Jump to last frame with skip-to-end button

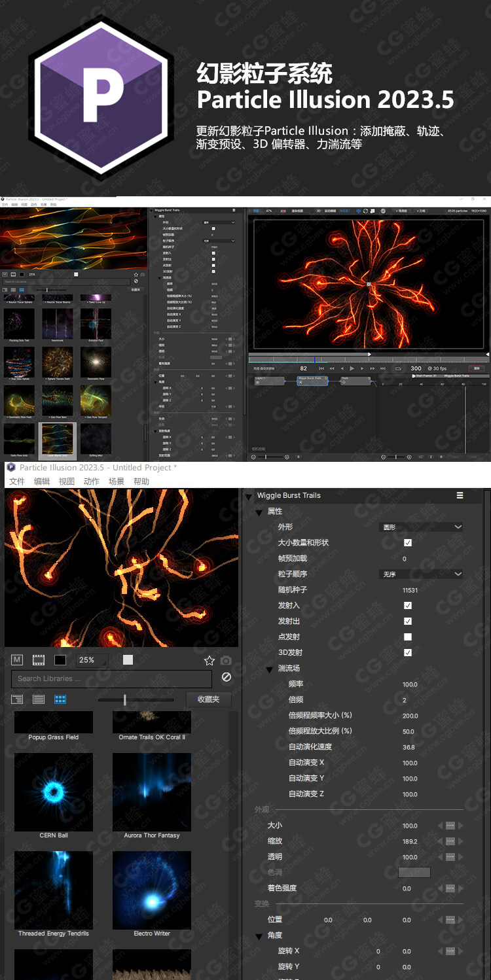tap(383, 368)
